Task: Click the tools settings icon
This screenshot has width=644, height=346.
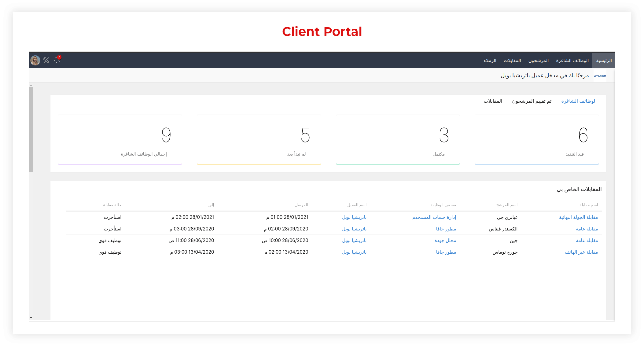Action: (46, 60)
